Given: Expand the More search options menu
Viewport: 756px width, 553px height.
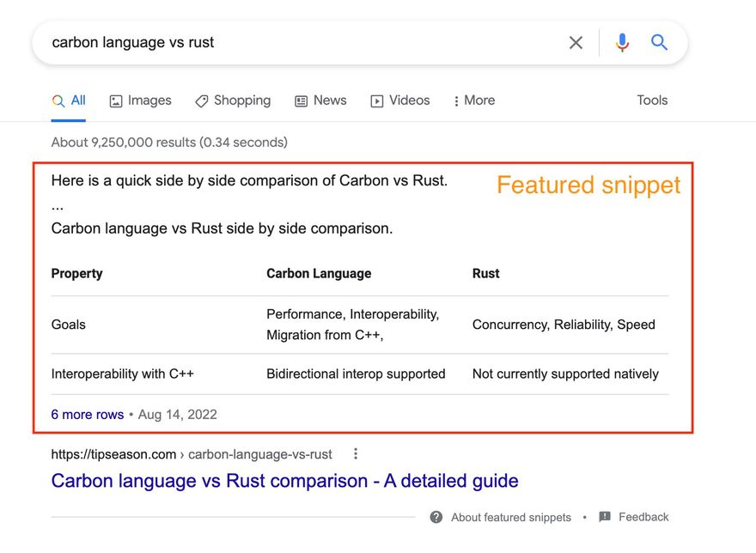Looking at the screenshot, I should [x=473, y=100].
